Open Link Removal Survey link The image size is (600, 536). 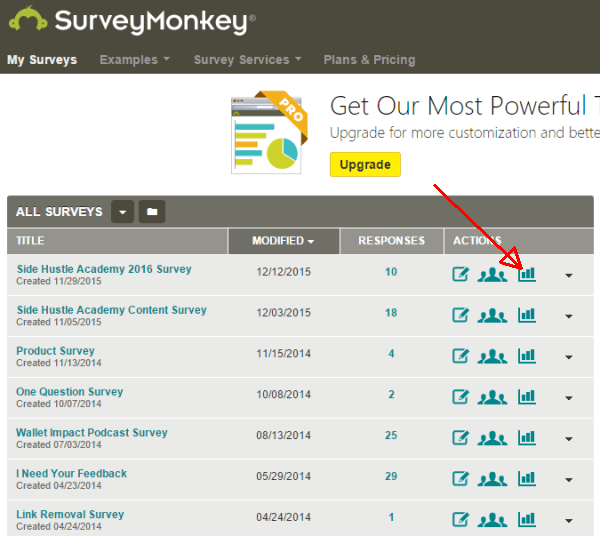click(70, 515)
